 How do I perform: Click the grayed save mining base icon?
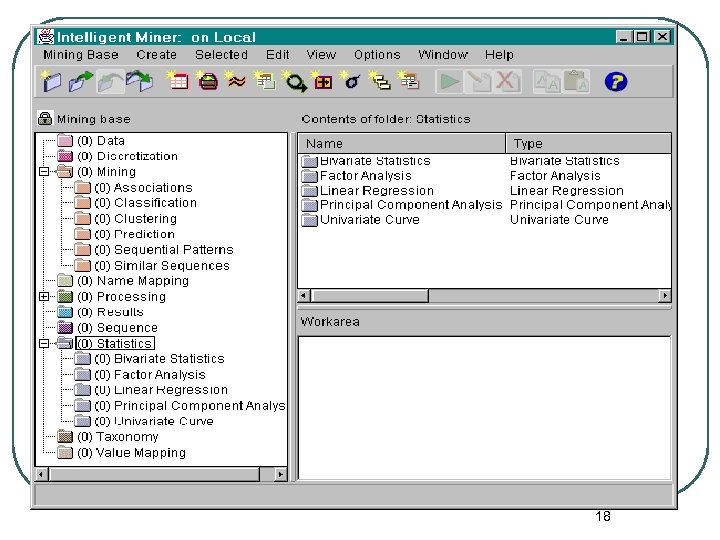(110, 82)
